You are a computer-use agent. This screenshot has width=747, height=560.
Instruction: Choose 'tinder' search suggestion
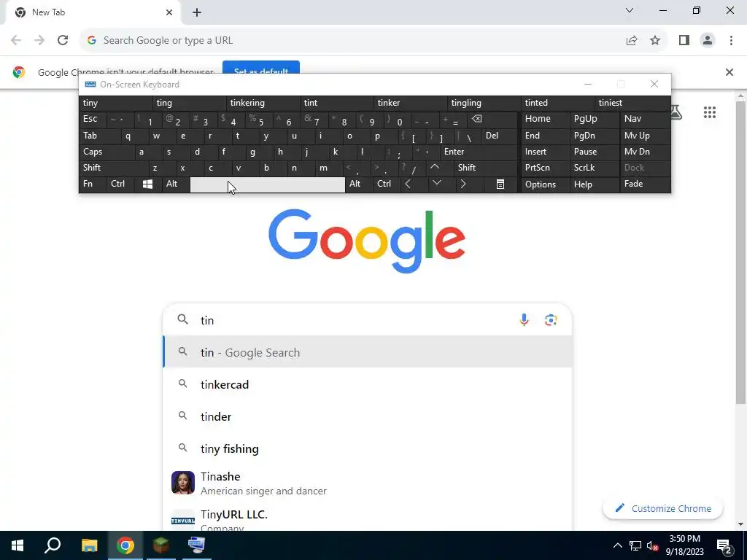[x=368, y=416]
